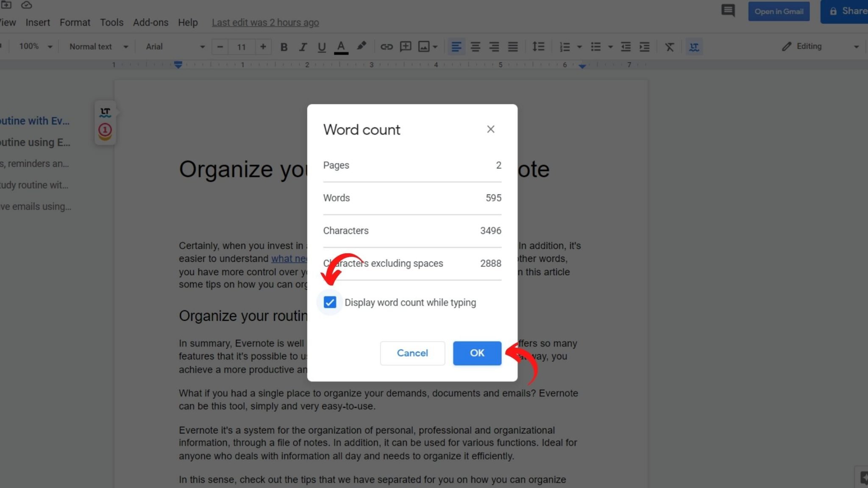This screenshot has height=488, width=868.
Task: Click Words count value 595
Action: click(x=493, y=198)
